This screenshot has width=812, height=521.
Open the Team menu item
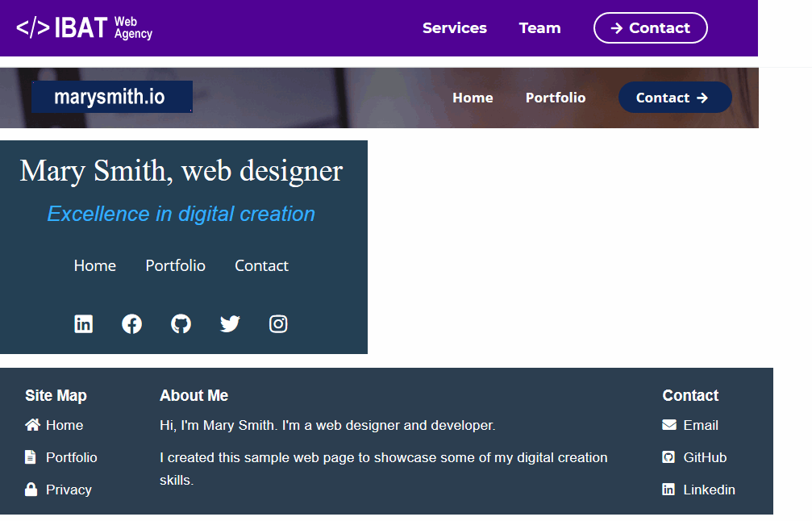pyautogui.click(x=539, y=27)
